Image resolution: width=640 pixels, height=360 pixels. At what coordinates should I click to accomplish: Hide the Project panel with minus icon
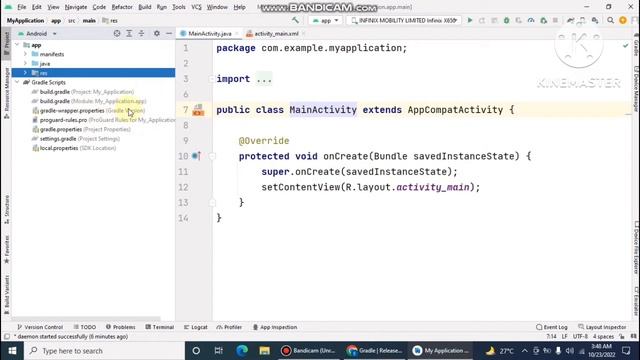pos(169,33)
